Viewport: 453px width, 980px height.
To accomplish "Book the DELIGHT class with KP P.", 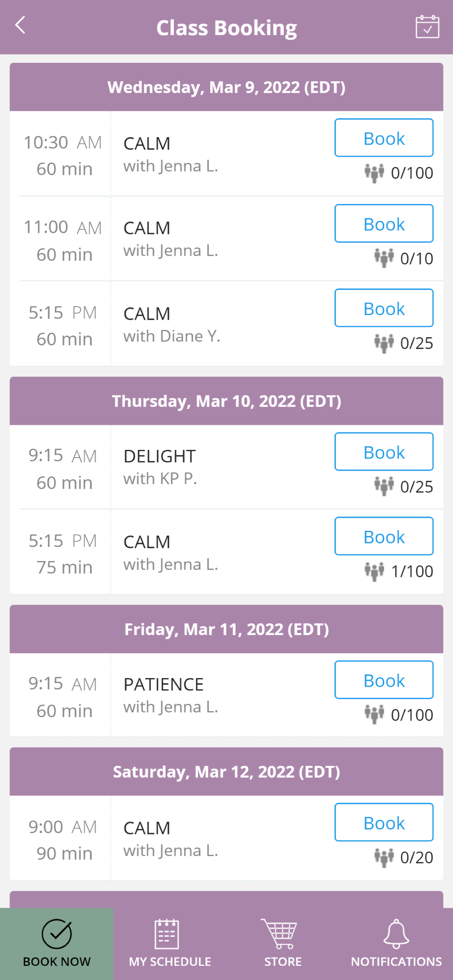I will click(384, 452).
